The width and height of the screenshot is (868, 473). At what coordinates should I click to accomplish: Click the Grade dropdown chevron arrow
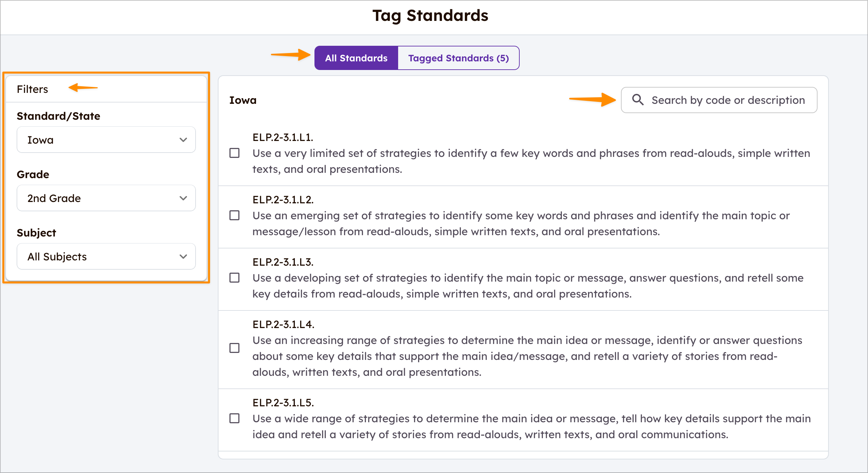[x=183, y=198]
